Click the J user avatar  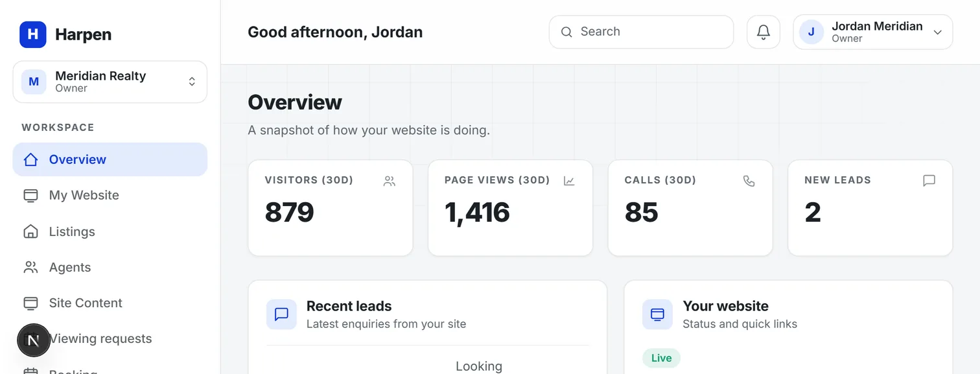pyautogui.click(x=811, y=32)
